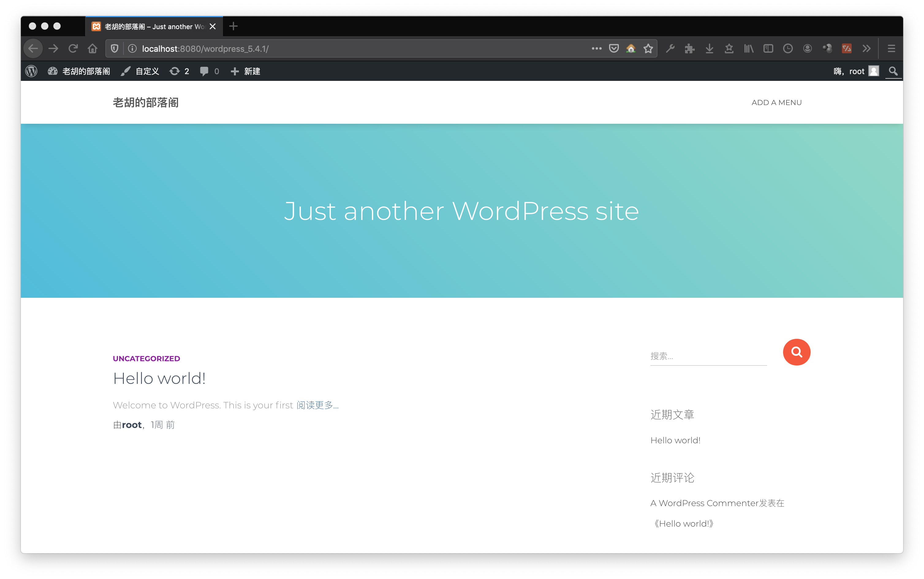
Task: Click the 搜索 search input field
Action: pos(708,356)
